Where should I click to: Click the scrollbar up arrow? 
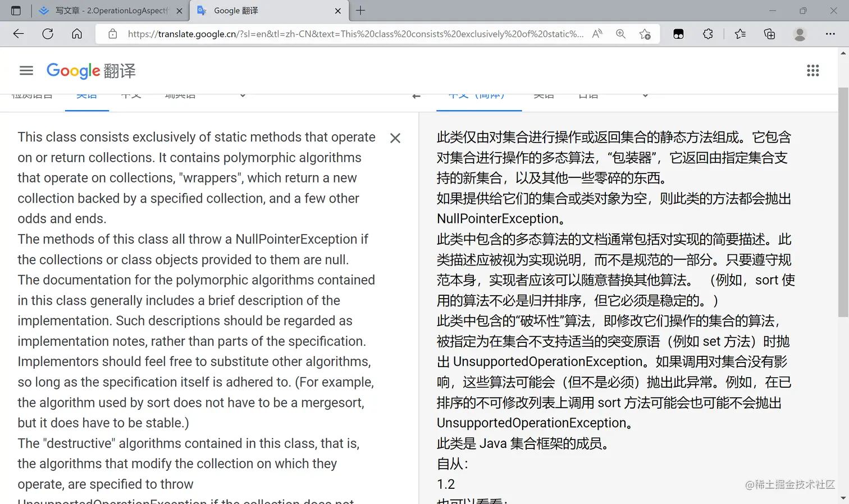(x=843, y=53)
